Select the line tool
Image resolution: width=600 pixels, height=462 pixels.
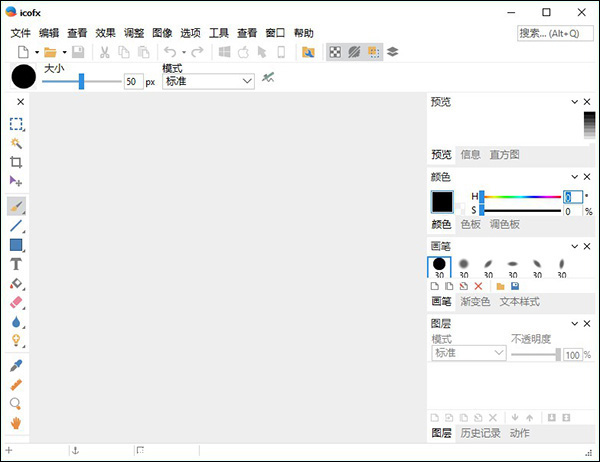pyautogui.click(x=16, y=226)
